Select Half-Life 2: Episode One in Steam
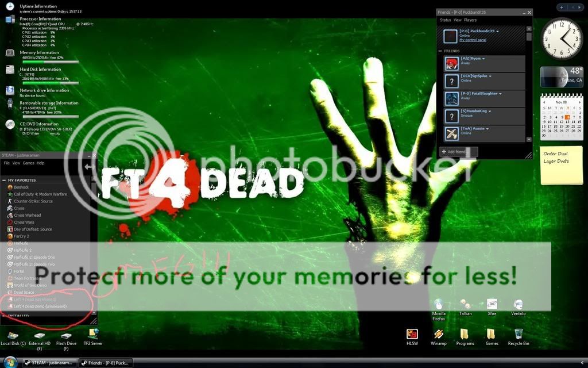This screenshot has width=588, height=368. [x=34, y=257]
